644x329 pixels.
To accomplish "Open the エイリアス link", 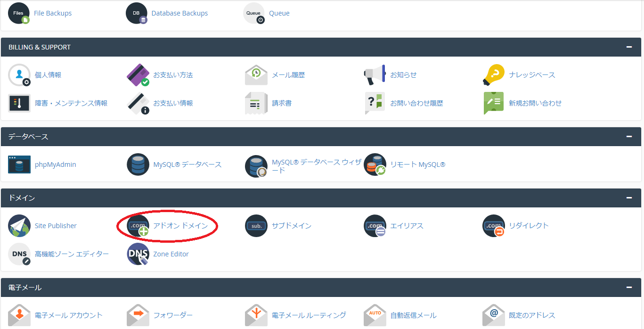I will pos(407,226).
